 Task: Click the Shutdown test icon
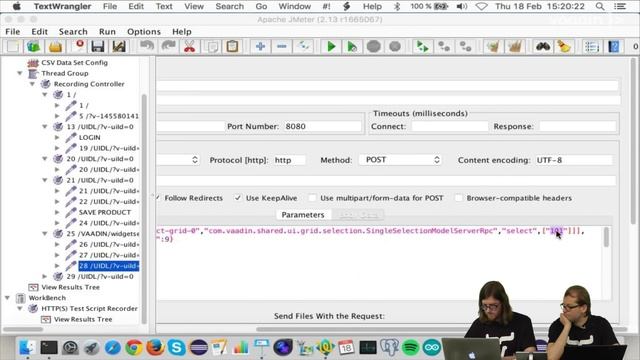coord(395,47)
